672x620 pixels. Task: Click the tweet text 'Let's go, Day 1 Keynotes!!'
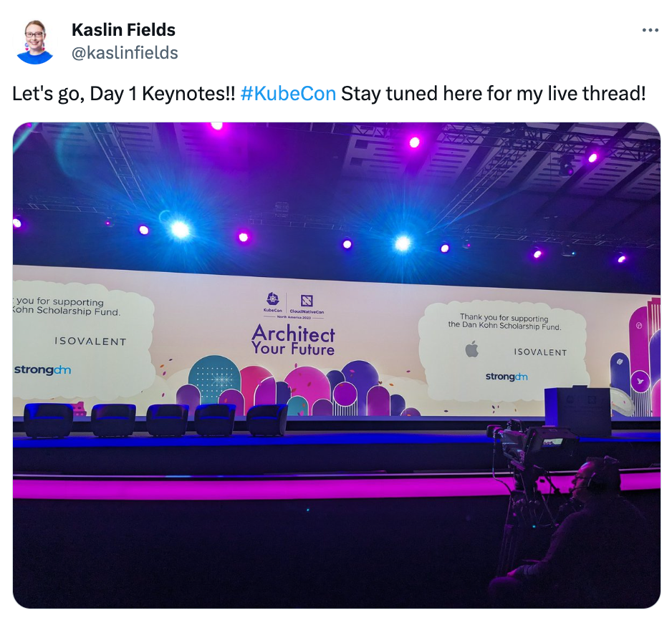pyautogui.click(x=123, y=94)
